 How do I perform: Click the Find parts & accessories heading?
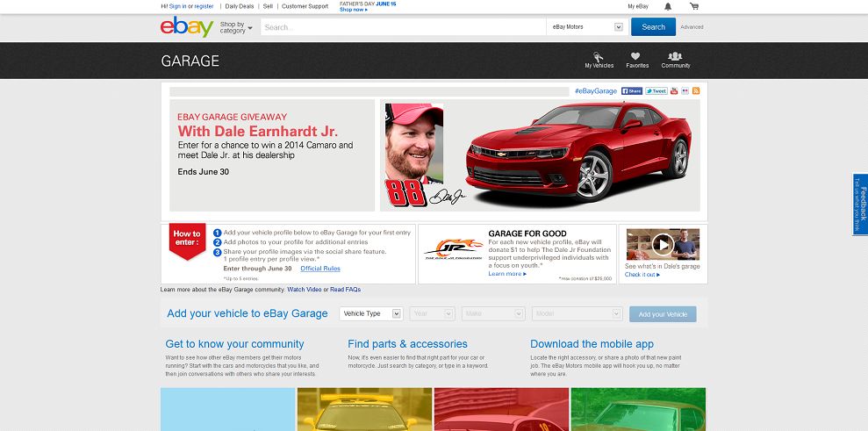[x=407, y=344]
